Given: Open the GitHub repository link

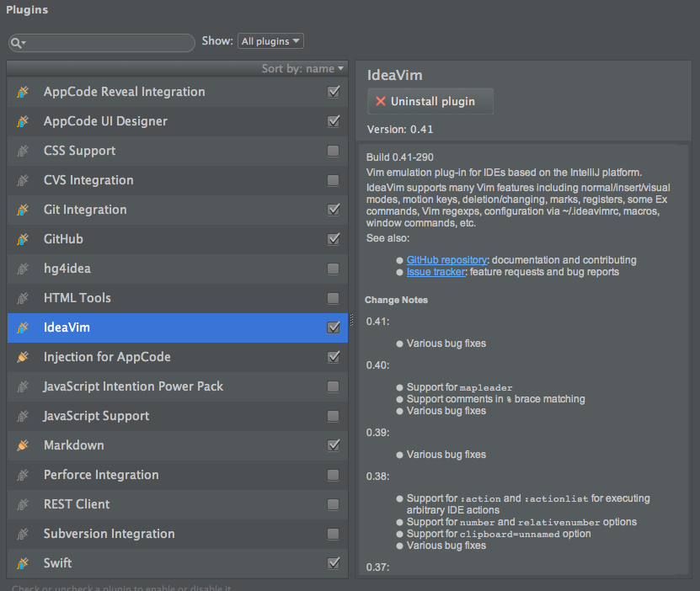Looking at the screenshot, I should (x=446, y=260).
